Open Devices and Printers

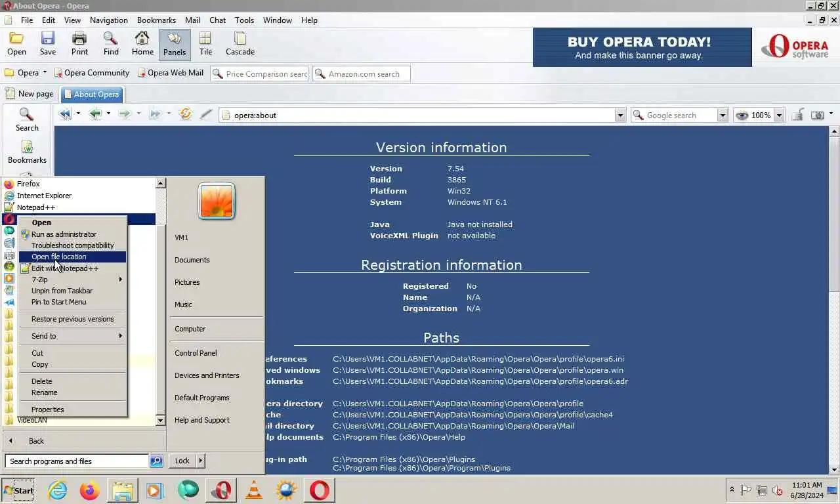(207, 375)
